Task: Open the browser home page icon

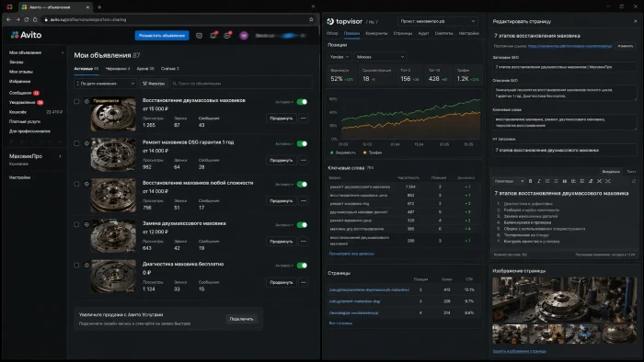Action: 35,19
